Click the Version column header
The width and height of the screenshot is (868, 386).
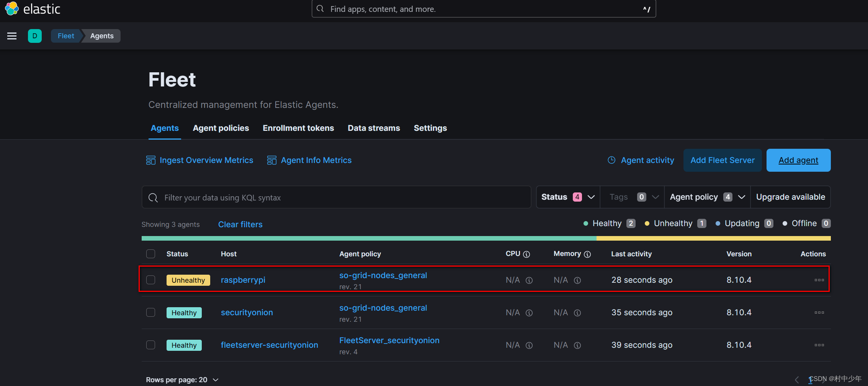739,254
